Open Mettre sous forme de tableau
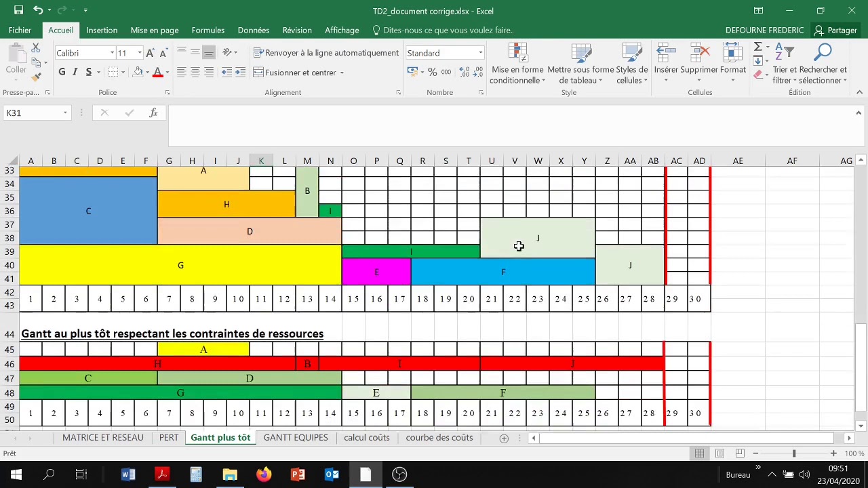The image size is (868, 488). (580, 64)
